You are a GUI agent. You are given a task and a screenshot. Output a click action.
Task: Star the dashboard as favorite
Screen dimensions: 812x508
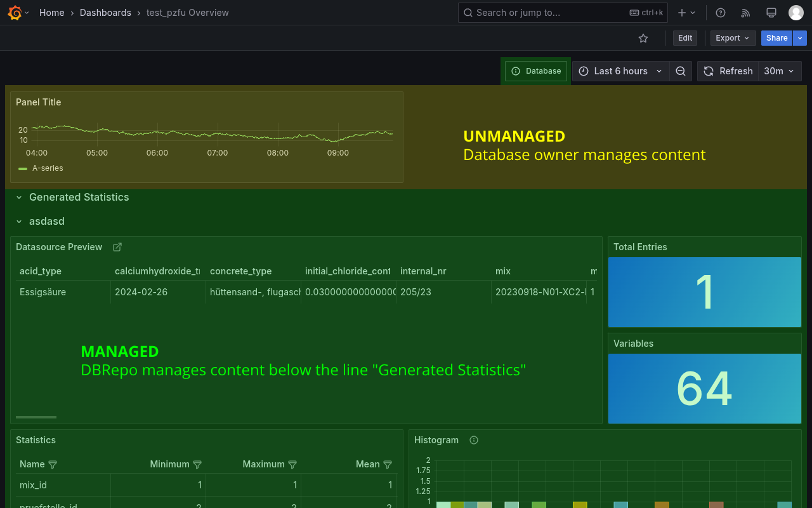click(643, 38)
